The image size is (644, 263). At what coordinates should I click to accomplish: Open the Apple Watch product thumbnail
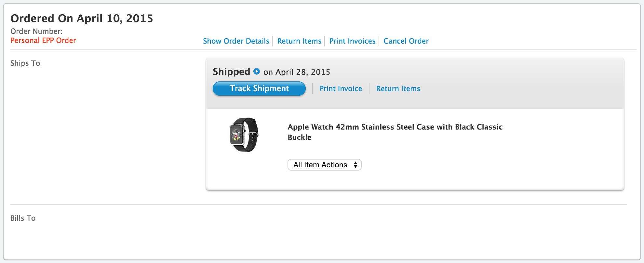(244, 135)
